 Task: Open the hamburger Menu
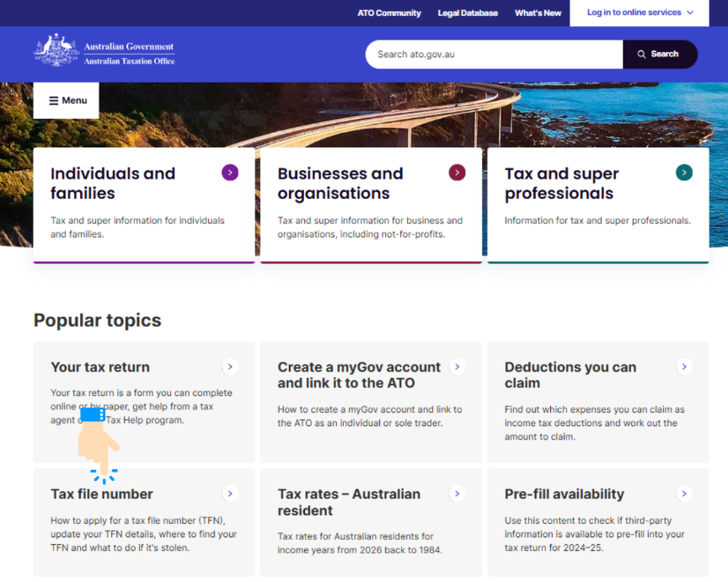(67, 100)
